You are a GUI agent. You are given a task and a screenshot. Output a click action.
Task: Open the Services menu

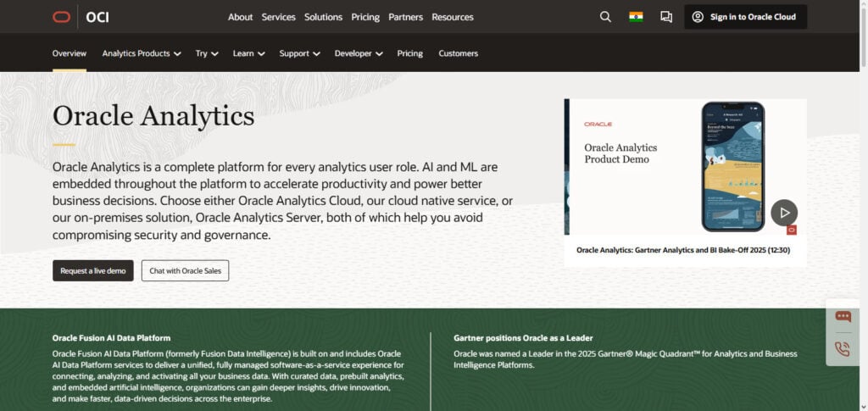click(x=278, y=17)
